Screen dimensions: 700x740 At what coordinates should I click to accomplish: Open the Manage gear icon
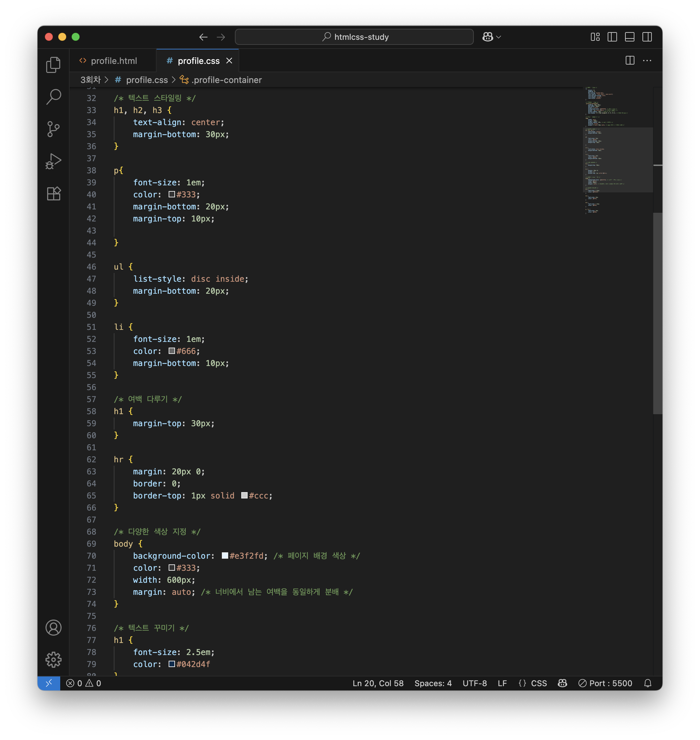point(53,659)
